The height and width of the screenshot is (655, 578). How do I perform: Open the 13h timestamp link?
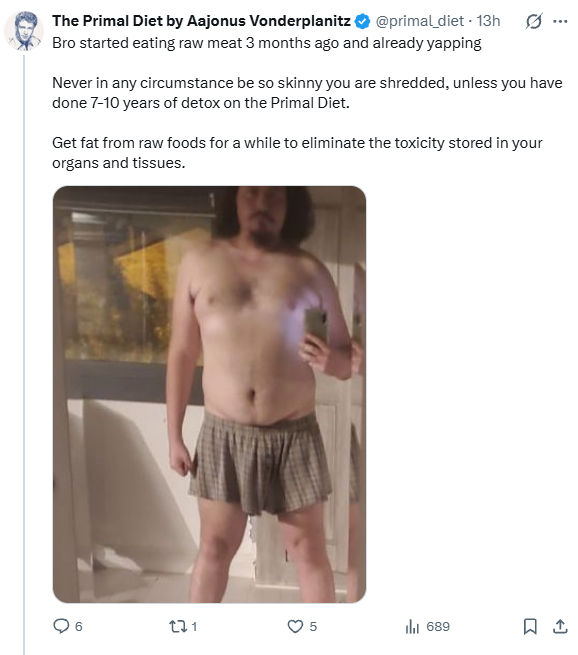pos(488,21)
